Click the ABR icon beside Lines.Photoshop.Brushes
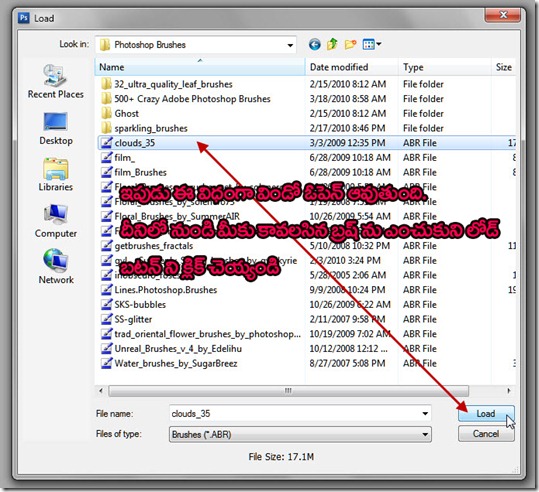The width and height of the screenshot is (539, 492). [107, 290]
